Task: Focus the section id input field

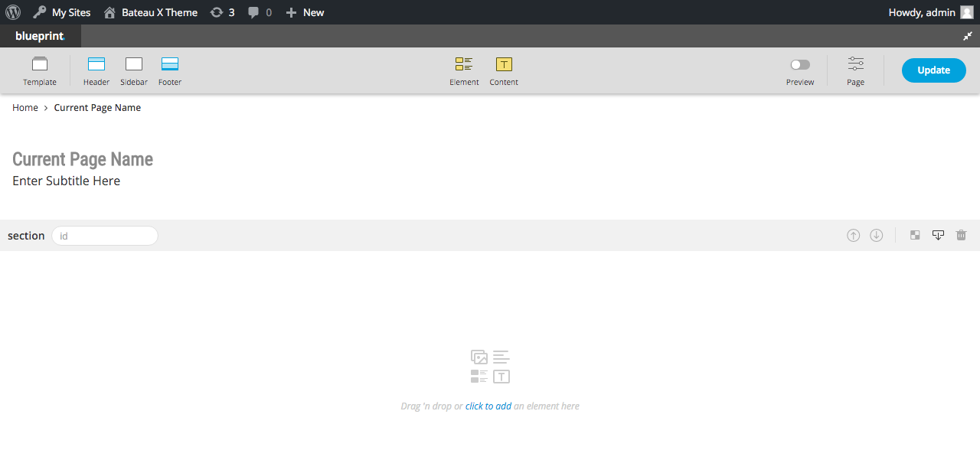Action: pyautogui.click(x=105, y=236)
